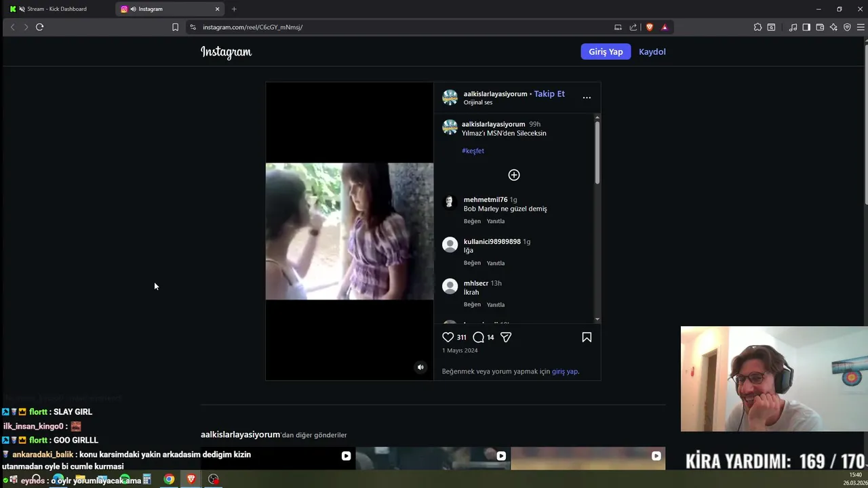Open the Brave playlist music note icon

click(x=793, y=27)
